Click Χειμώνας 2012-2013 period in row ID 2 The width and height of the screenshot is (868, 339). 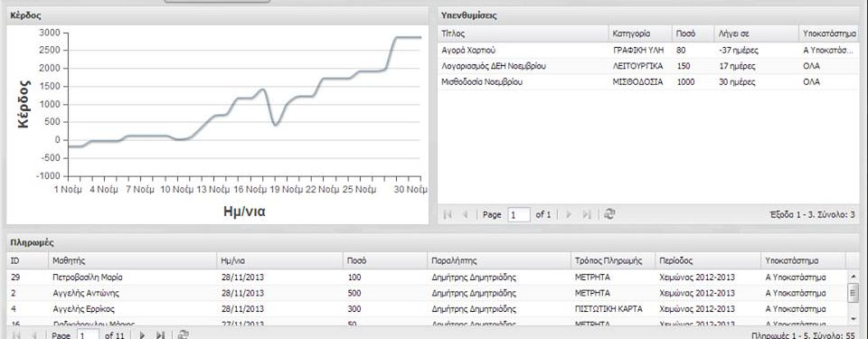click(697, 293)
